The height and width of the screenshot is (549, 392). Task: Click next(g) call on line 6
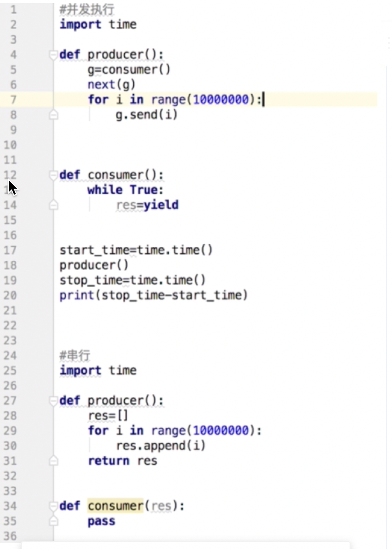pyautogui.click(x=112, y=85)
